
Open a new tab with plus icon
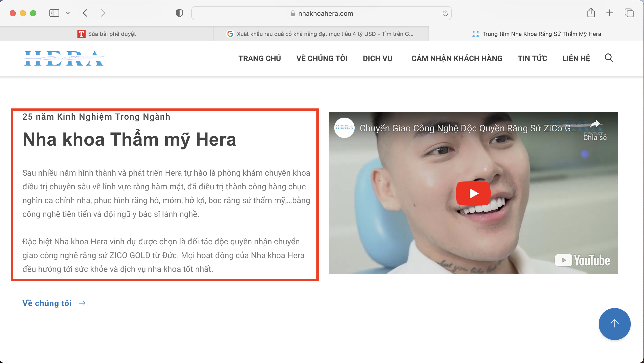pyautogui.click(x=610, y=13)
